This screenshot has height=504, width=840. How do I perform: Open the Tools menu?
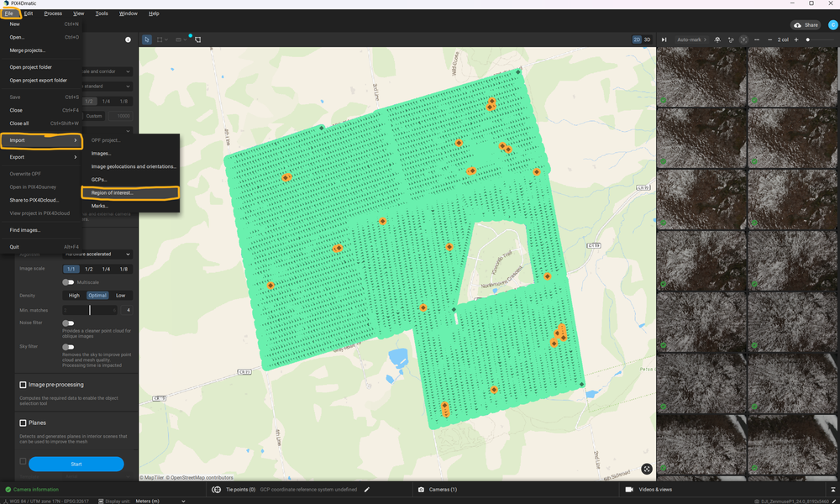(102, 13)
